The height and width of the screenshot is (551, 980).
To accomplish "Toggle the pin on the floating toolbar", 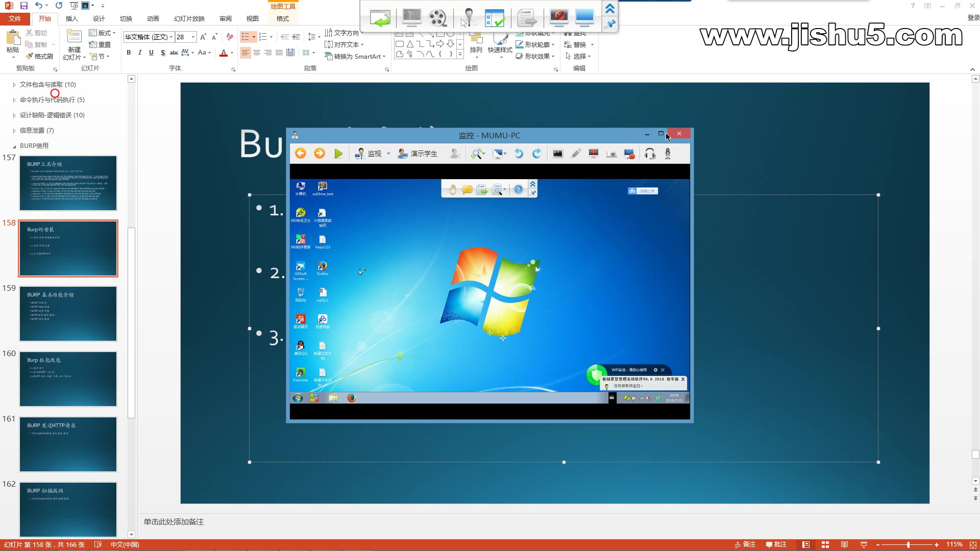I will click(610, 24).
